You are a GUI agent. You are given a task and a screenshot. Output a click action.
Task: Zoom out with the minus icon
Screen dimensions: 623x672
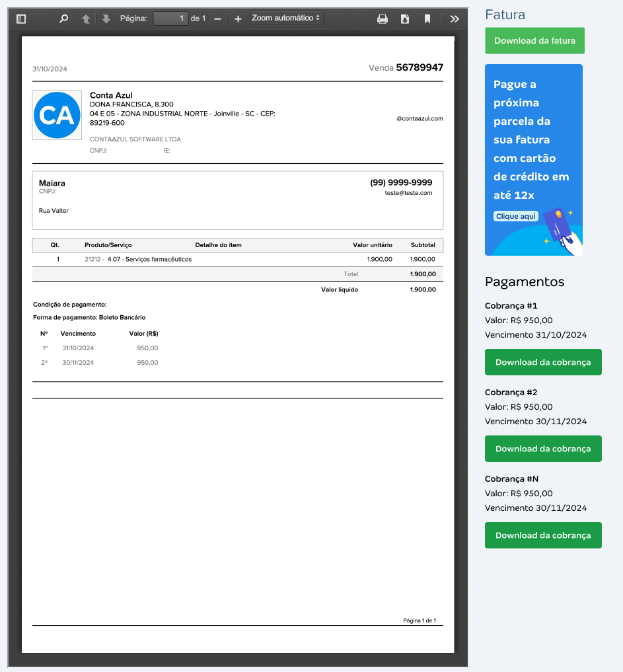pos(217,19)
